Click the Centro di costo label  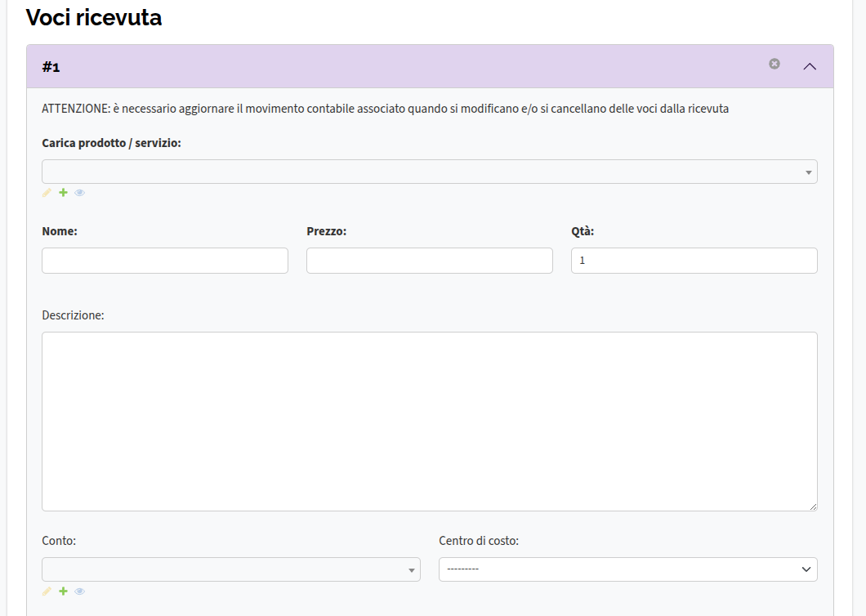point(479,541)
